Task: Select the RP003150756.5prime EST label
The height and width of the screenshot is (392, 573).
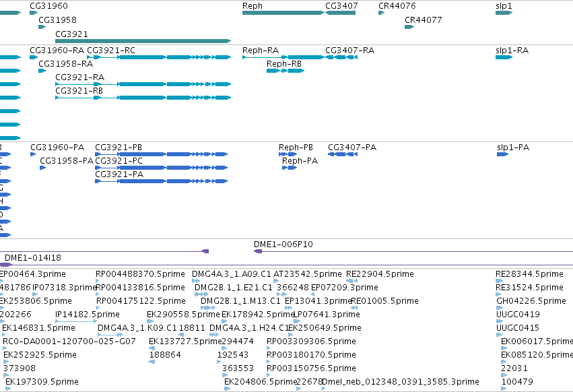Action: coord(311,368)
